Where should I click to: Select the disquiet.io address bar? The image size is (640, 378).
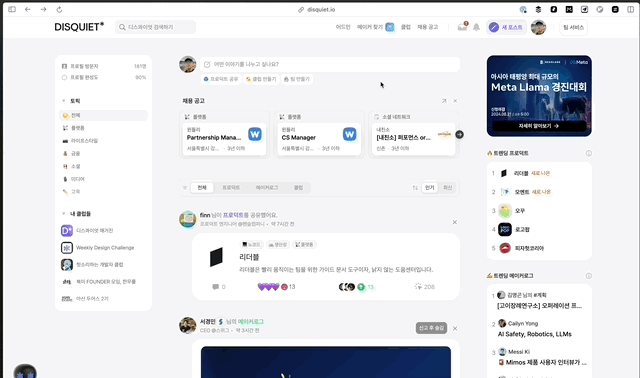(x=316, y=9)
